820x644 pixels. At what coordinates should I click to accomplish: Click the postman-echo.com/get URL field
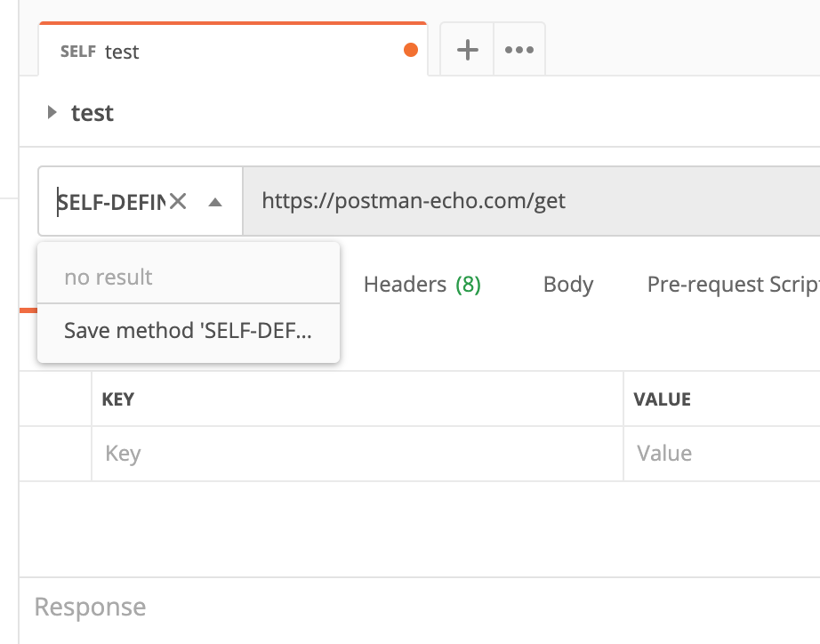(x=531, y=201)
